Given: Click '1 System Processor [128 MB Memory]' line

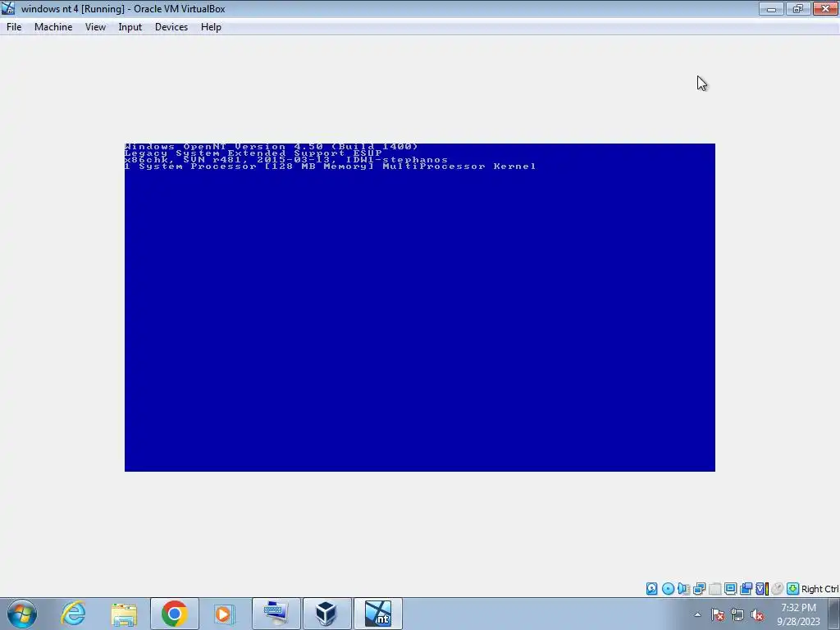Looking at the screenshot, I should click(x=330, y=167).
